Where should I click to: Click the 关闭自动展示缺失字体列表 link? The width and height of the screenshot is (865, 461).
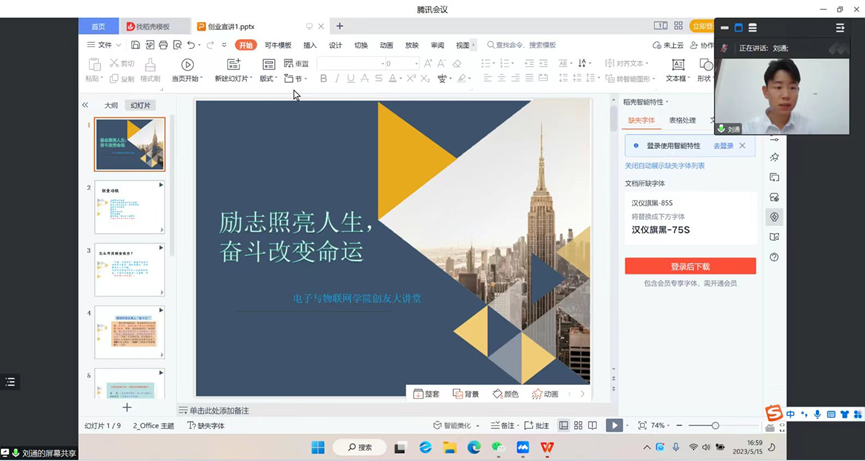pos(665,166)
